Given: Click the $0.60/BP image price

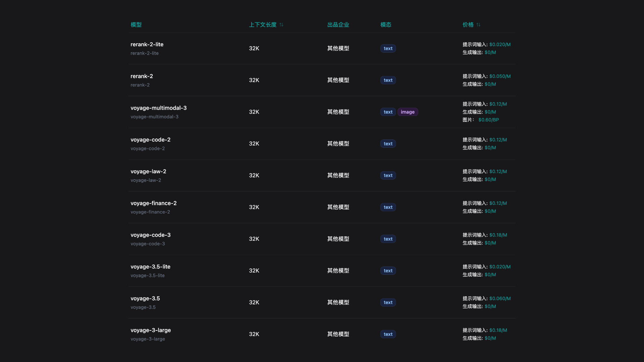Looking at the screenshot, I should [488, 120].
